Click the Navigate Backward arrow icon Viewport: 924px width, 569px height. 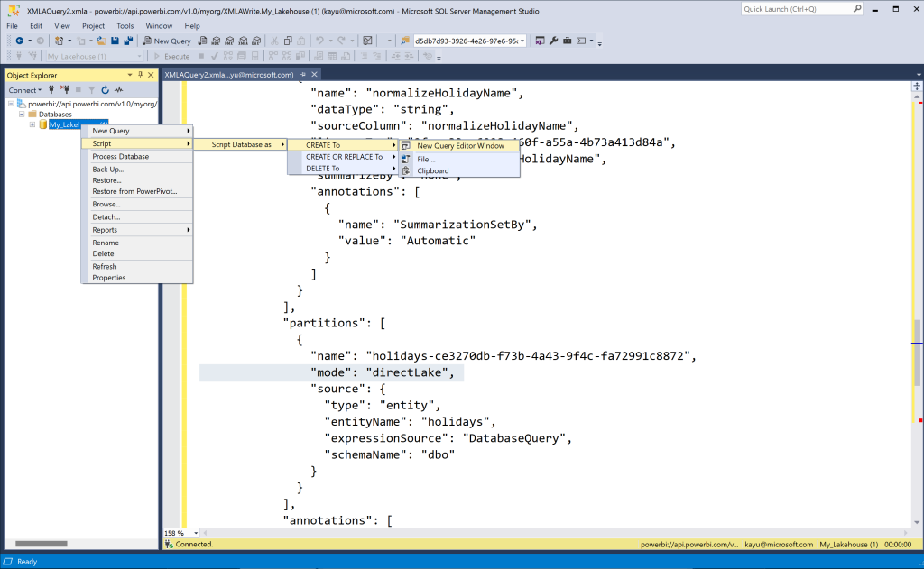pyautogui.click(x=20, y=41)
